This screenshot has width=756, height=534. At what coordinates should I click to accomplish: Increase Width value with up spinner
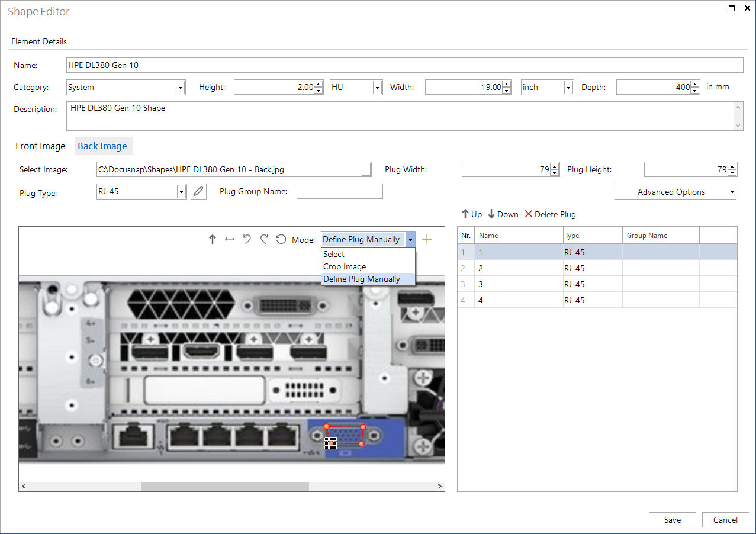506,84
